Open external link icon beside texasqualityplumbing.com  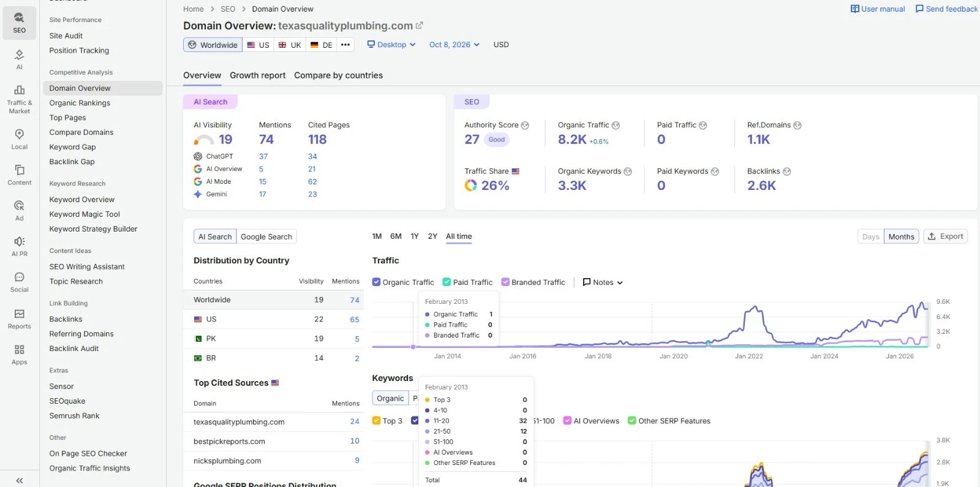coord(420,26)
